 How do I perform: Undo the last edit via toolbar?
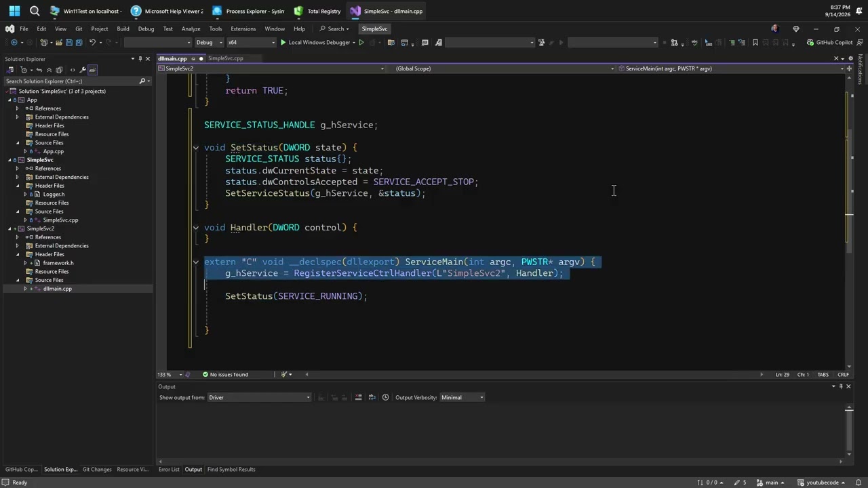(x=93, y=43)
